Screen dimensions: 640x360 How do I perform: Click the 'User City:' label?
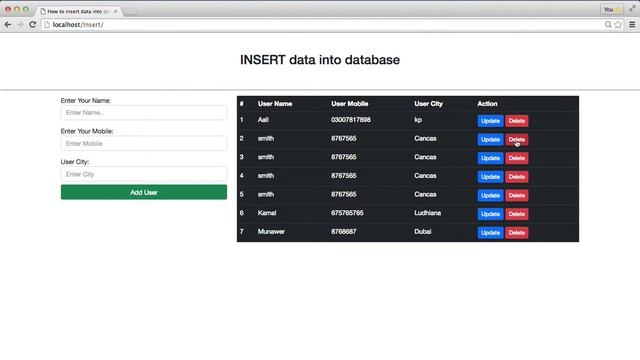(75, 162)
